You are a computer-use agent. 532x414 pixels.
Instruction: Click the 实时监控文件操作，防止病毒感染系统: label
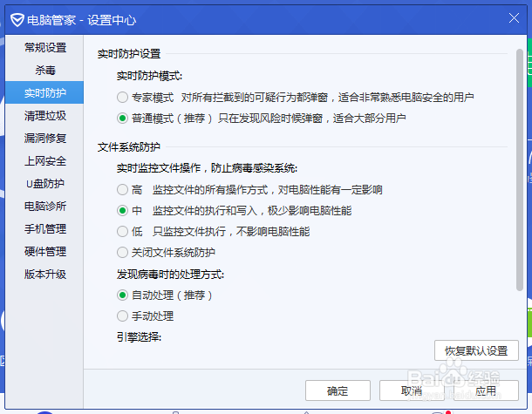pos(207,168)
